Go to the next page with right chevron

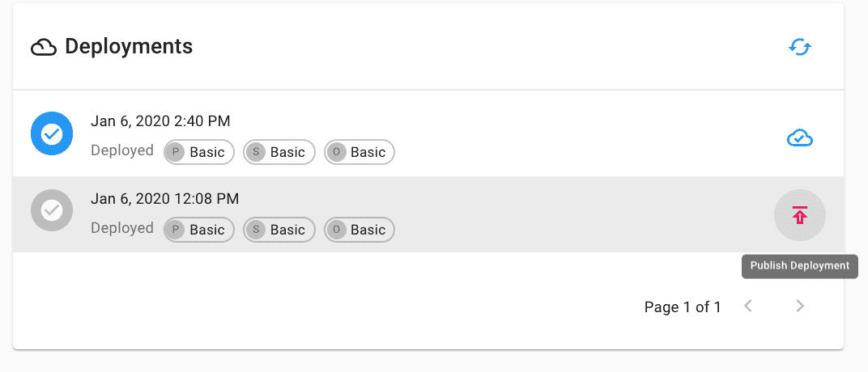800,306
